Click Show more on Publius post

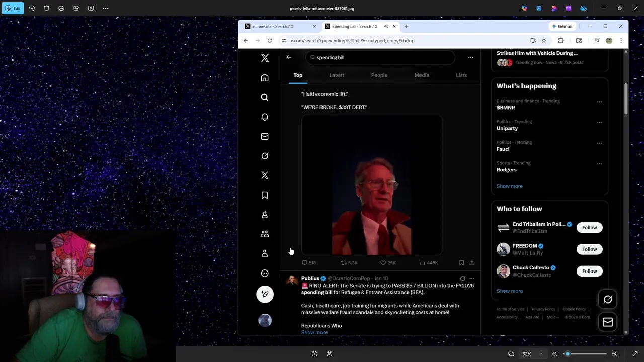[x=314, y=332]
